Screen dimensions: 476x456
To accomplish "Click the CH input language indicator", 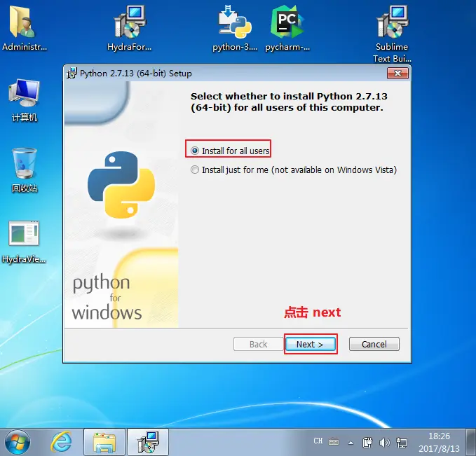I will (x=318, y=441).
